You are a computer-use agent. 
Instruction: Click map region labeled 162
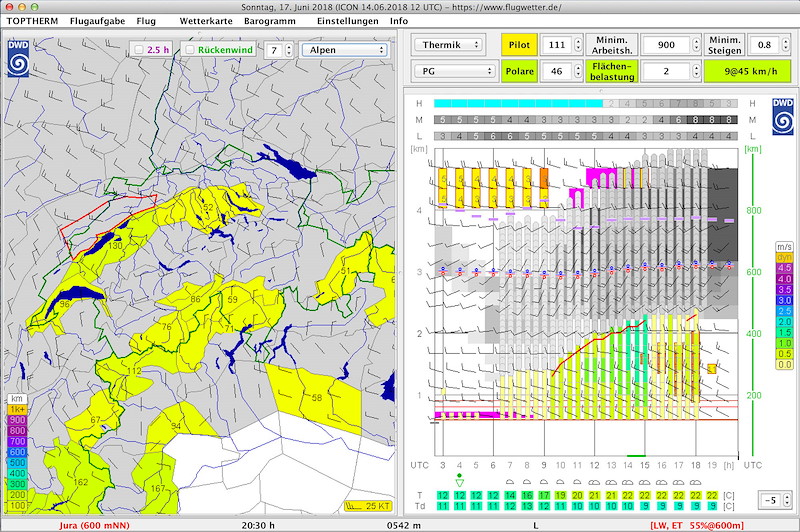pos(81,482)
